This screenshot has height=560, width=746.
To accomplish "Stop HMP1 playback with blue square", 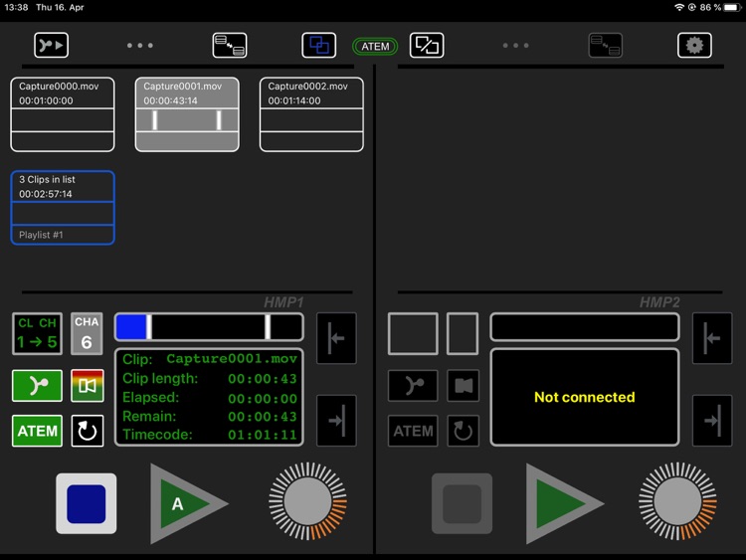I will click(x=87, y=503).
